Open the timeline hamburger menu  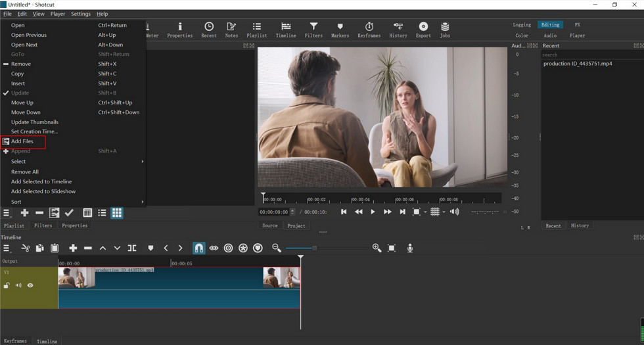[x=7, y=248]
